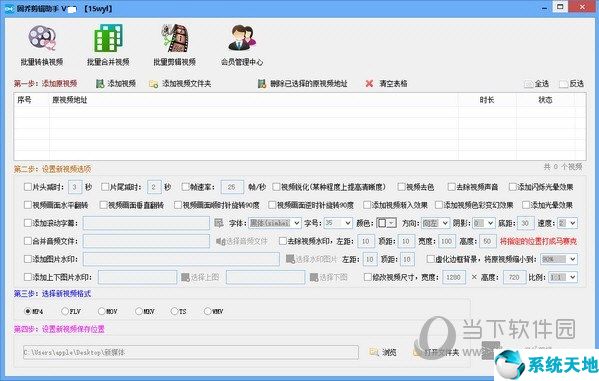Enable 修改视频尺寸 checkbox
Viewport: 599px width, 381px height.
(x=367, y=277)
